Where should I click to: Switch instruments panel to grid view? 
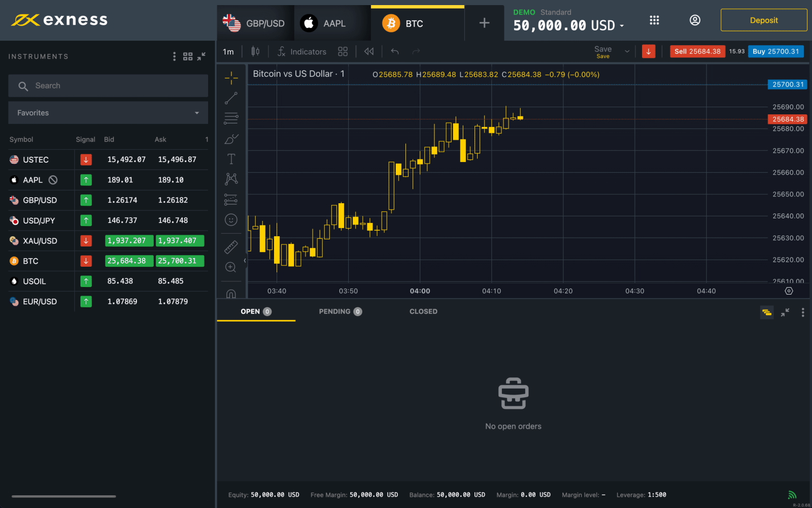[x=188, y=56]
